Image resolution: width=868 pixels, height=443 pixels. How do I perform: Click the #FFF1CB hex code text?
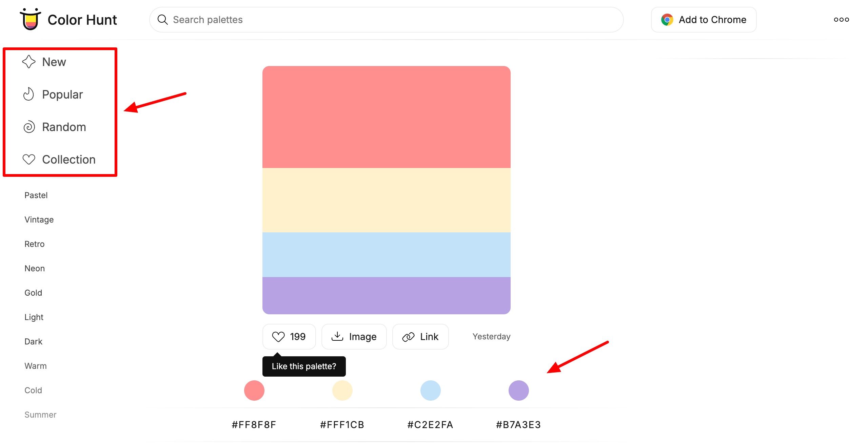[x=342, y=425]
